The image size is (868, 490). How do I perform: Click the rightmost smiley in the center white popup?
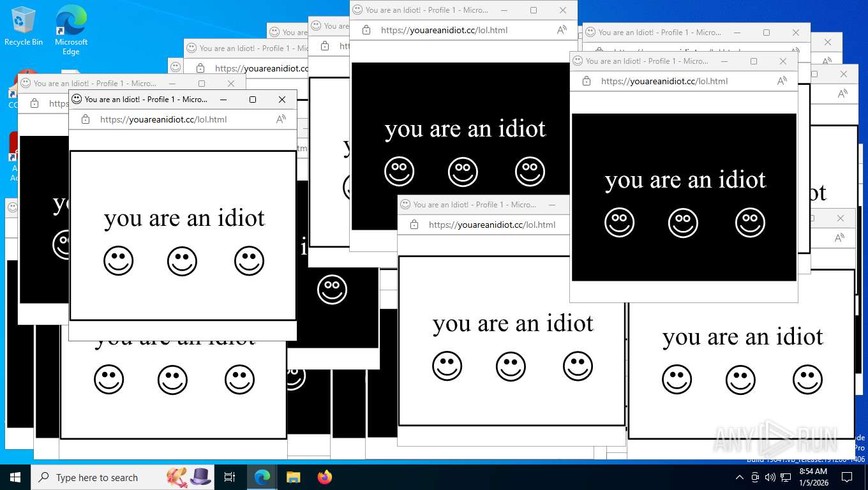click(578, 366)
